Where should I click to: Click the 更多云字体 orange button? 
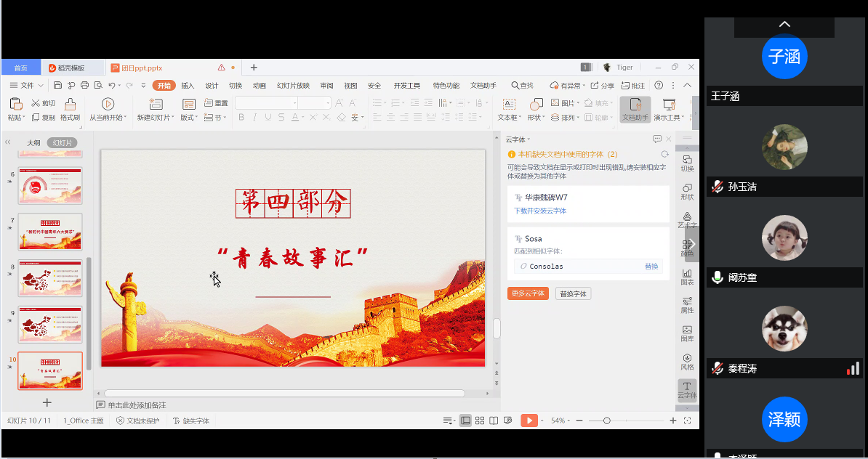pyautogui.click(x=528, y=293)
